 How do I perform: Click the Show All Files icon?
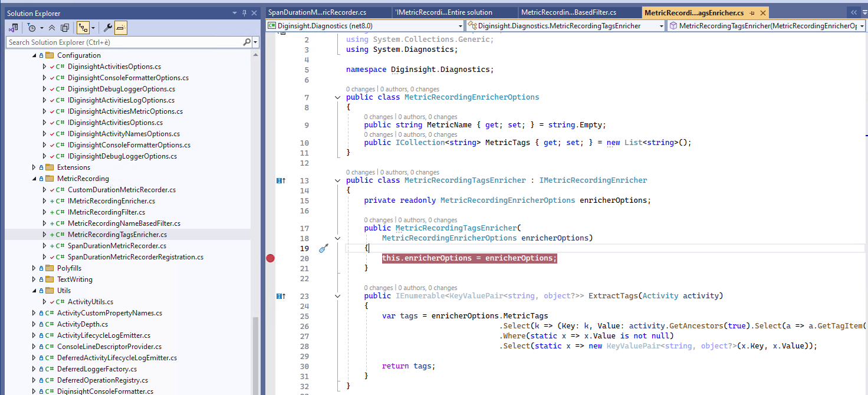(x=65, y=28)
